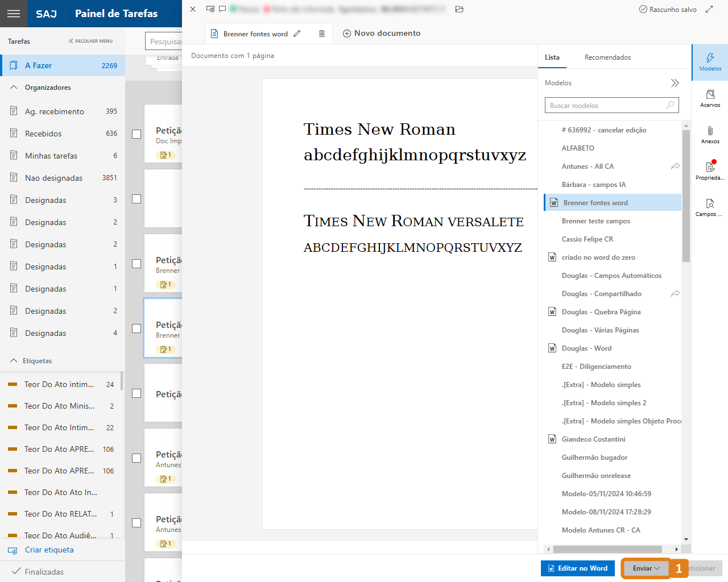Open the folder icon in top bar

[460, 9]
